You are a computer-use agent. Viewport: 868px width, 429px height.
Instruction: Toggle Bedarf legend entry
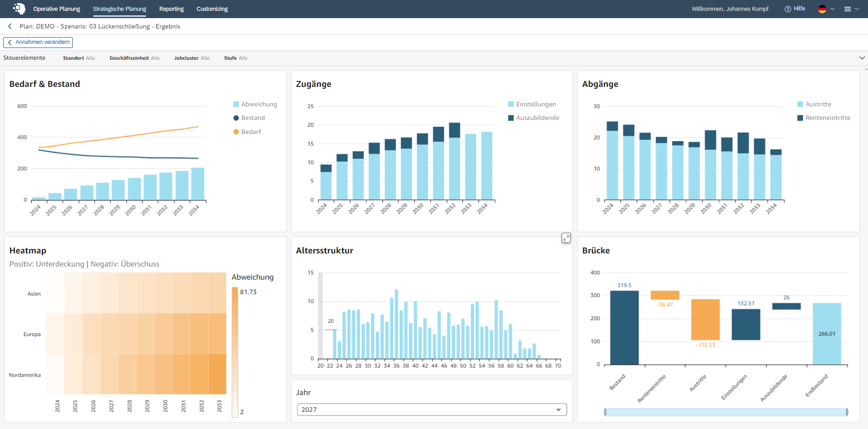coord(247,132)
